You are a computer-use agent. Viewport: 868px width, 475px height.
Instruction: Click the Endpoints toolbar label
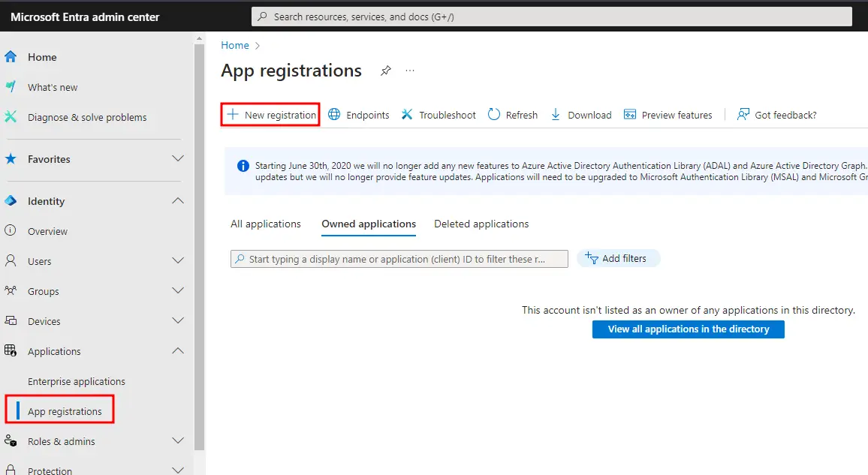[368, 115]
